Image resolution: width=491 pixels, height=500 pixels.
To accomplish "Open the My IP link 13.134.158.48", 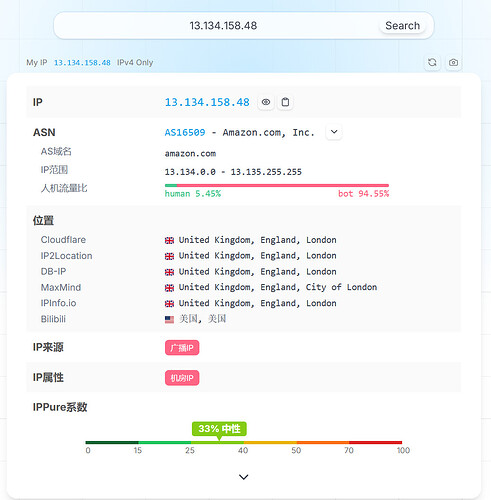I will [82, 63].
